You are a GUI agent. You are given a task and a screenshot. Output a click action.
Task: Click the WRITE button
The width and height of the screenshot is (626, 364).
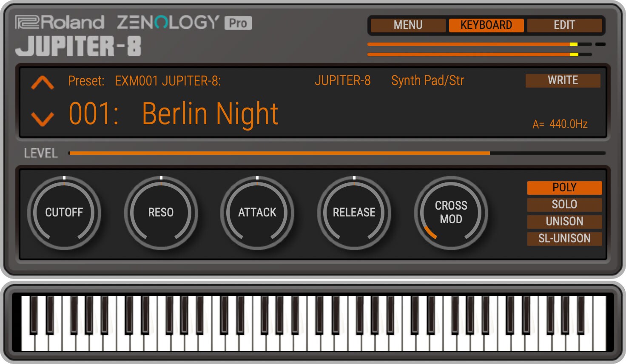point(563,80)
